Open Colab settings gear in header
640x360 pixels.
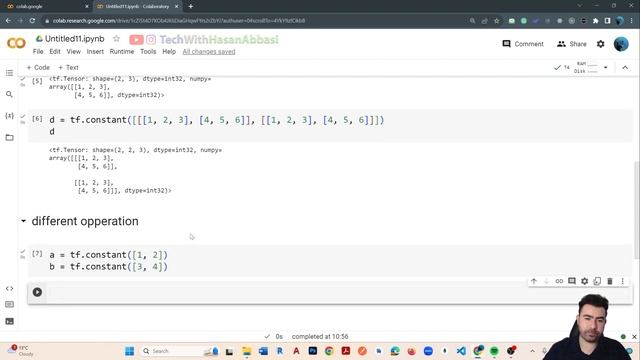[x=600, y=44]
